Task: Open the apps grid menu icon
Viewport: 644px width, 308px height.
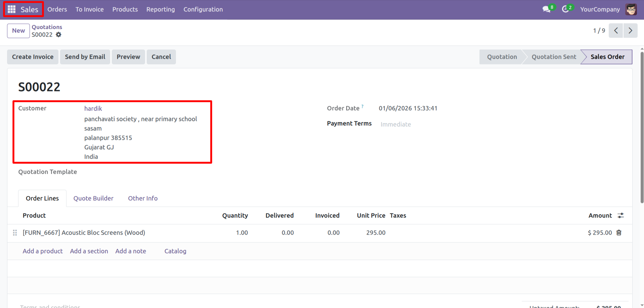Action: (x=11, y=9)
